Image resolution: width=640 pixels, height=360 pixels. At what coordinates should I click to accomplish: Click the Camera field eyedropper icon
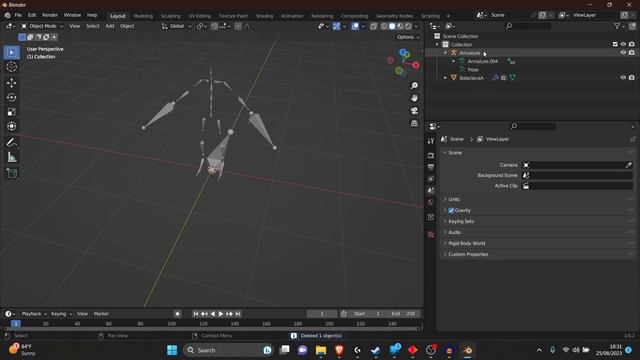click(629, 165)
